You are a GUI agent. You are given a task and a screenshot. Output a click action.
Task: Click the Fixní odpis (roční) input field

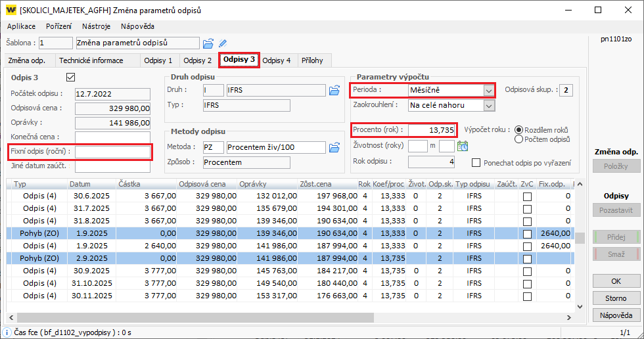click(112, 152)
